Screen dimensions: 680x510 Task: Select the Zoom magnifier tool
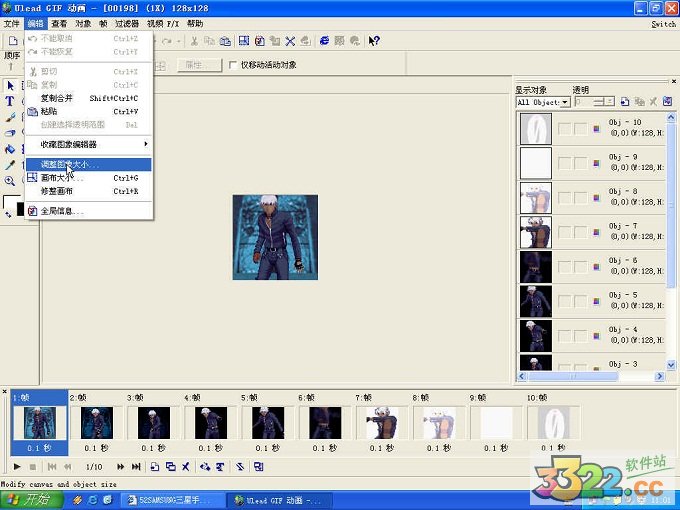click(x=10, y=181)
